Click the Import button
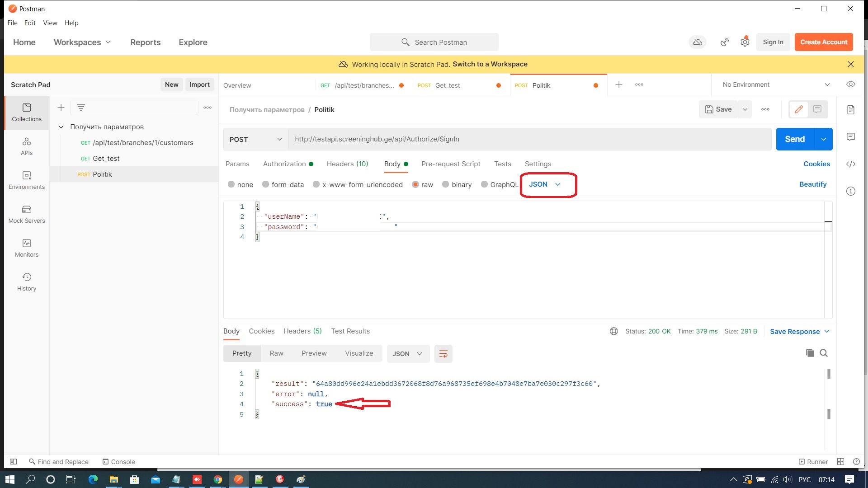Screen dimensions: 868x488 click(x=199, y=84)
